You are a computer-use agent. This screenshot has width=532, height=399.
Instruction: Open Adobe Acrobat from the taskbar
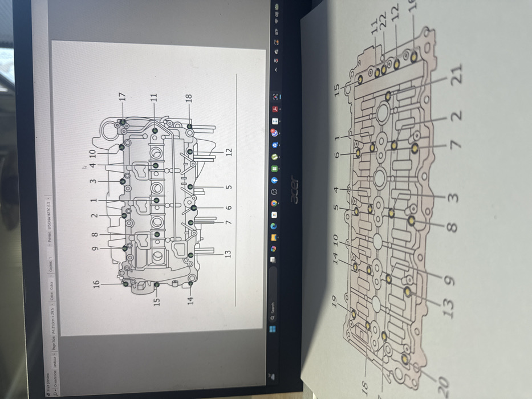coord(275,109)
